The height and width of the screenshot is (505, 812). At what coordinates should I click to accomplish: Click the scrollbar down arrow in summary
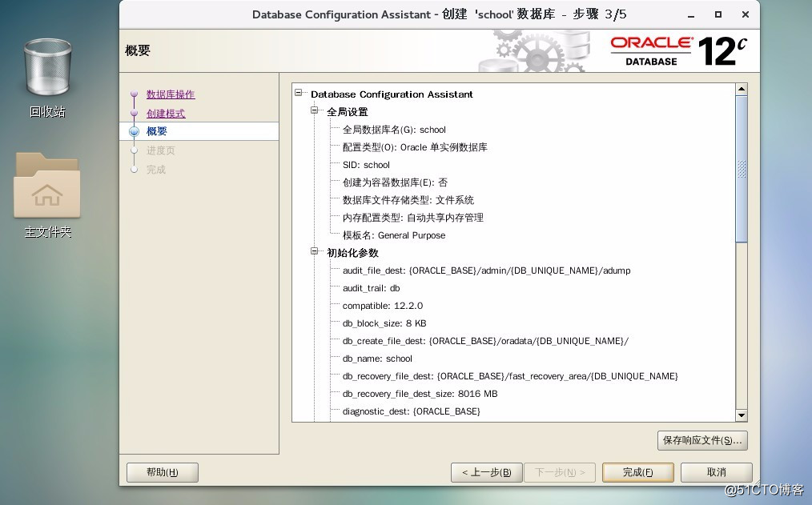click(x=742, y=415)
